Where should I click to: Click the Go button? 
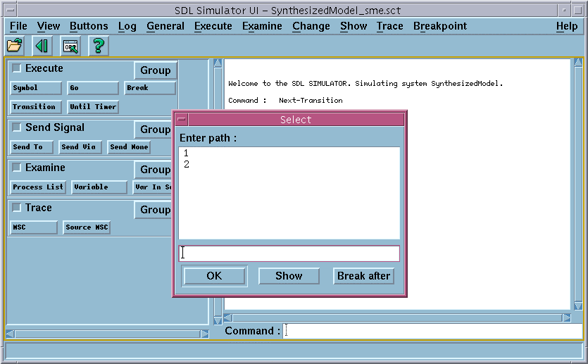click(x=93, y=88)
